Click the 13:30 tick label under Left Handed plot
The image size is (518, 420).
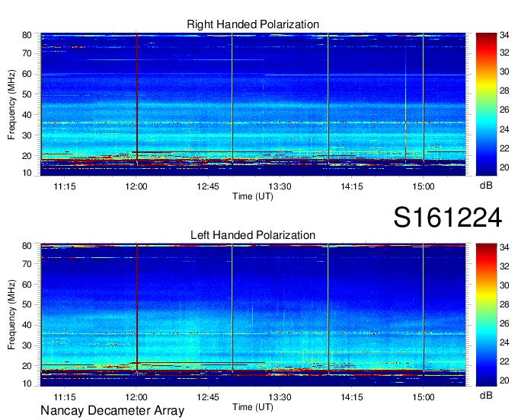(280, 397)
